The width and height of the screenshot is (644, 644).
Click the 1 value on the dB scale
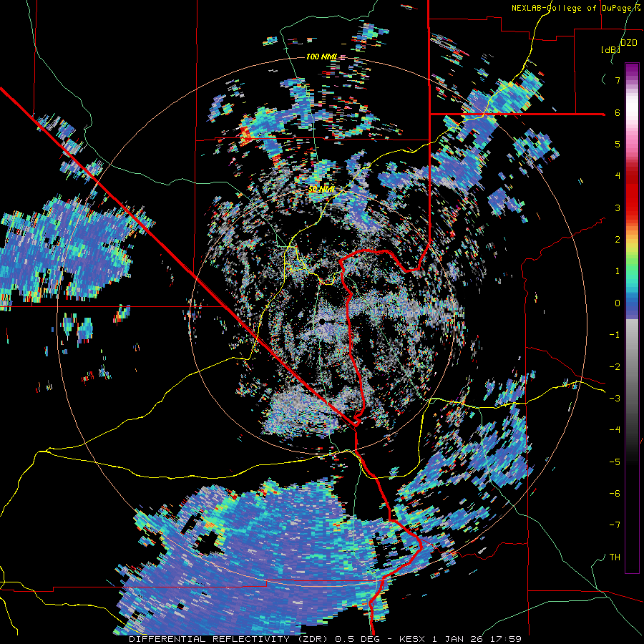tap(618, 271)
